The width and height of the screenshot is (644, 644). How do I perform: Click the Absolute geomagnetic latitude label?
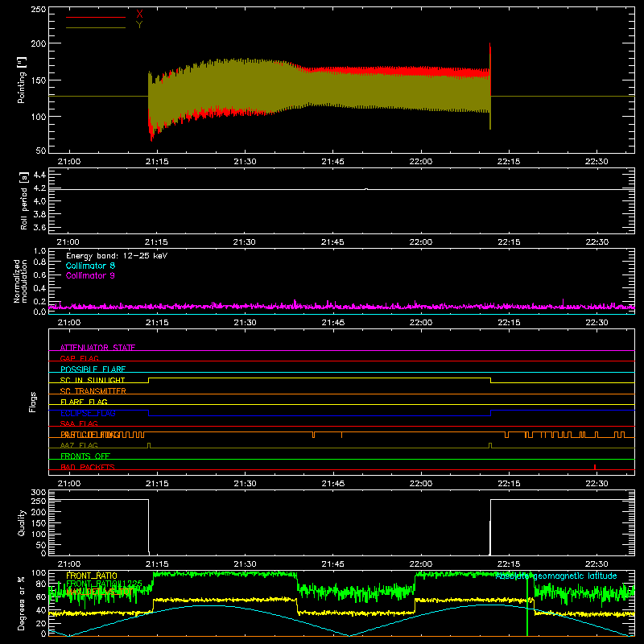point(556,576)
